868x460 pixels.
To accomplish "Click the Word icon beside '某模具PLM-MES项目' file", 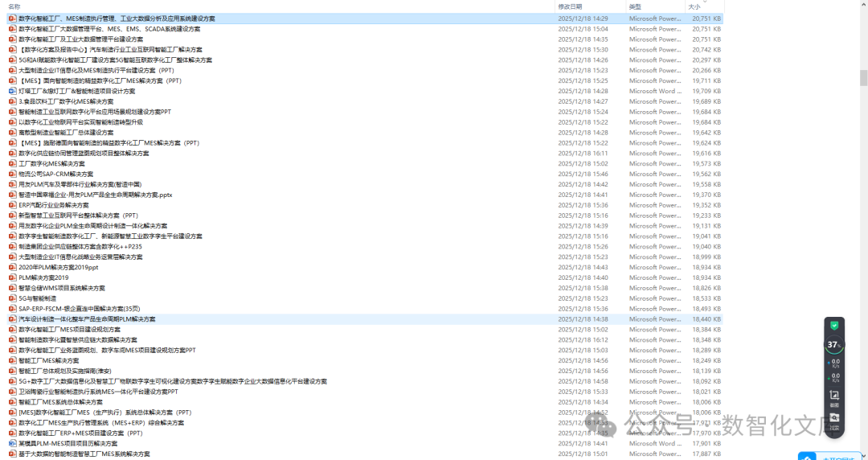I will click(x=12, y=443).
